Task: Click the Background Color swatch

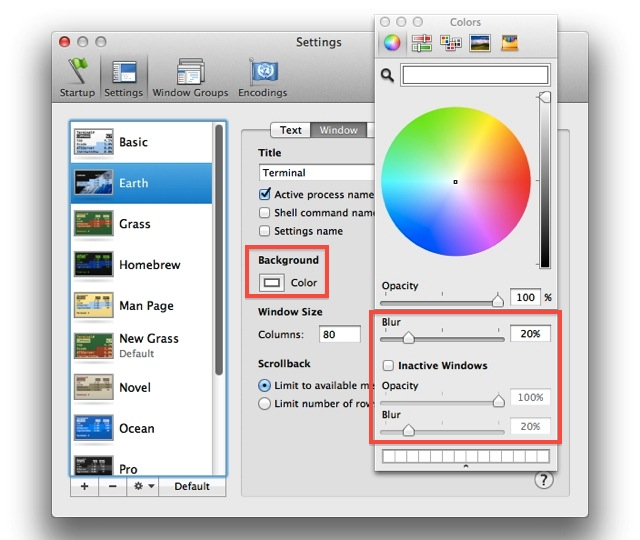Action: click(271, 283)
